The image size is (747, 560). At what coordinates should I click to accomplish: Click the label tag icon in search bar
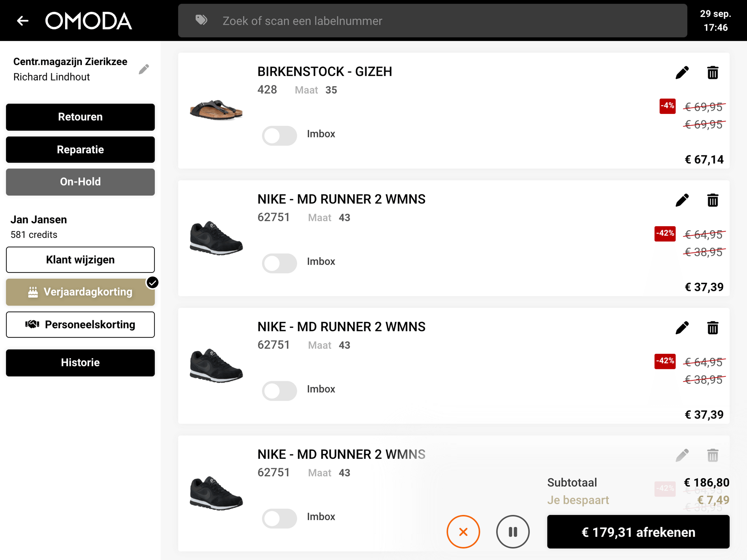(201, 20)
